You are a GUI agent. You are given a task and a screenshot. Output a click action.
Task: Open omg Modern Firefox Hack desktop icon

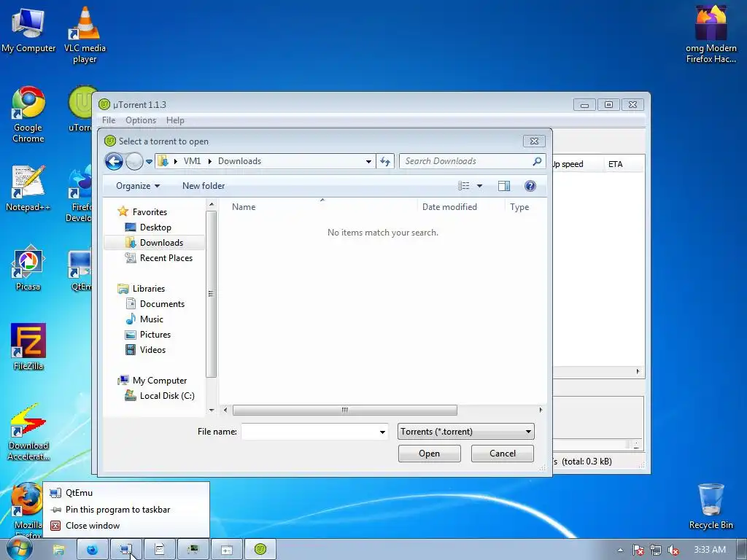point(711,34)
